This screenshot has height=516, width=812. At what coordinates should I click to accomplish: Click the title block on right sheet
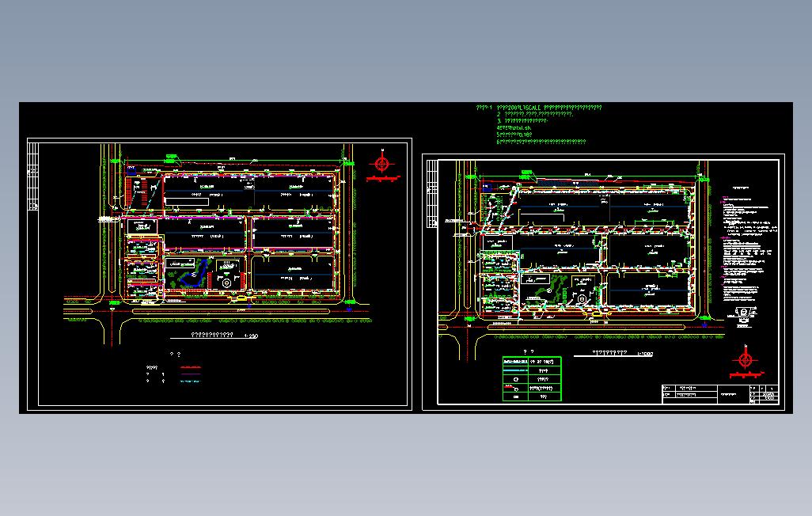pyautogui.click(x=720, y=394)
